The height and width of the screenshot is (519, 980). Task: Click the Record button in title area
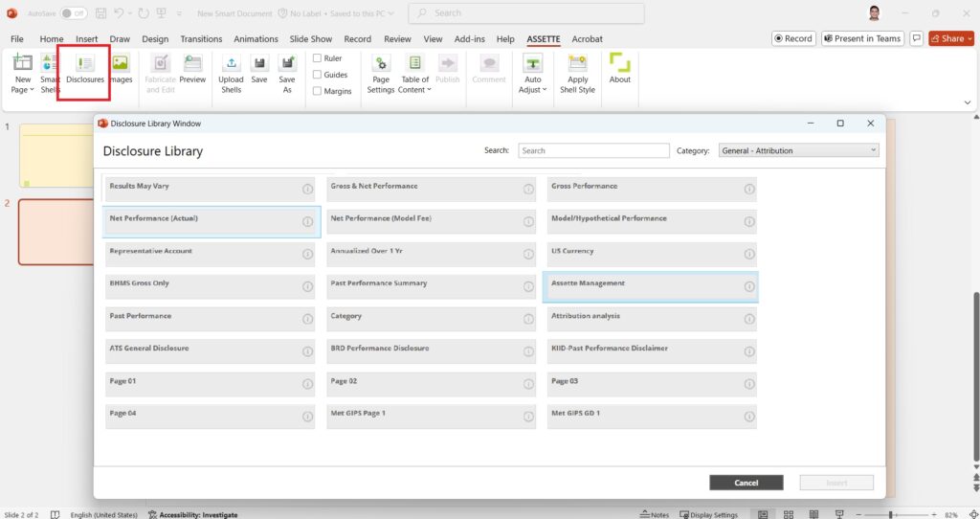[x=793, y=38]
